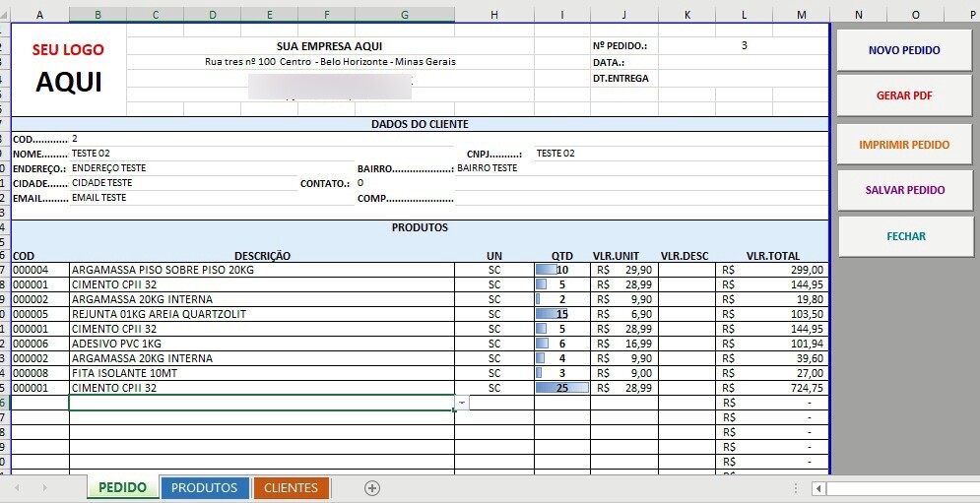This screenshot has width=980, height=503.
Task: Select the REJUNTA 01KG AREIA QUARTZOLIT cell
Action: (x=261, y=314)
